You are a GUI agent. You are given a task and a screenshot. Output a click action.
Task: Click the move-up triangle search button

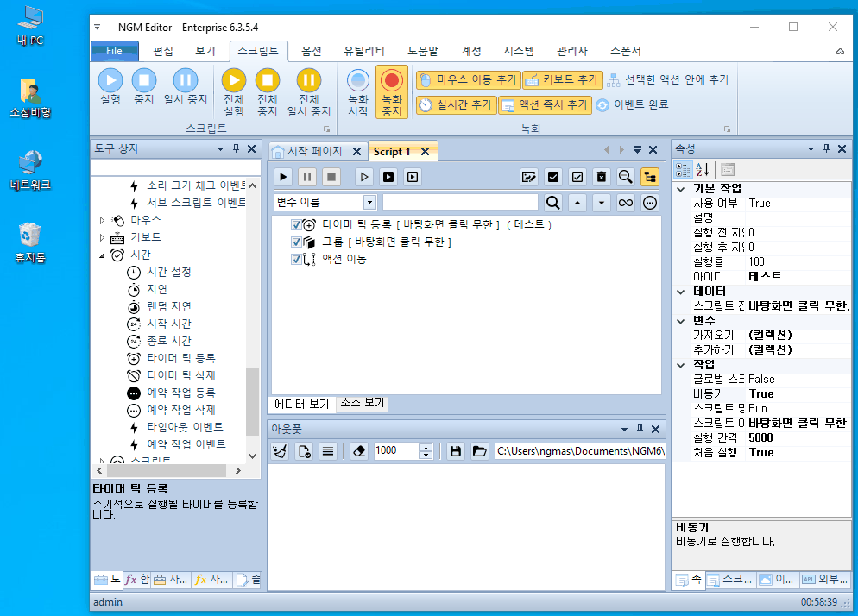pyautogui.click(x=577, y=203)
